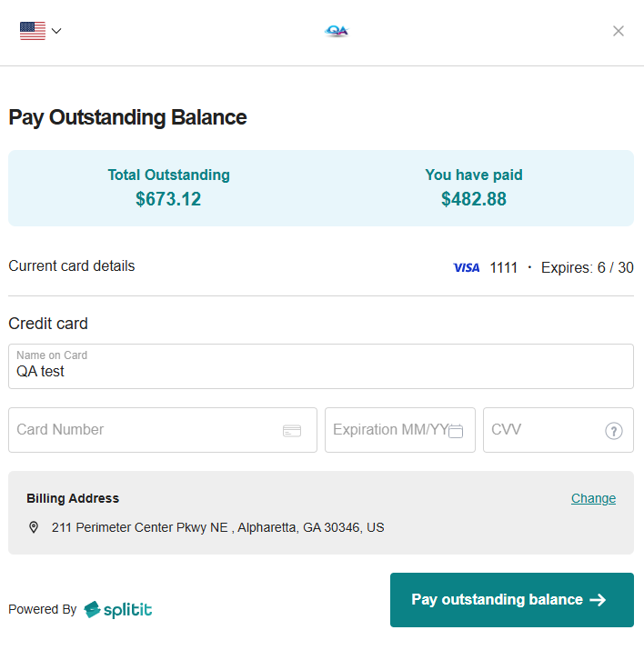Image resolution: width=644 pixels, height=650 pixels.
Task: Open the calendar icon in Expiration field
Action: click(x=456, y=431)
